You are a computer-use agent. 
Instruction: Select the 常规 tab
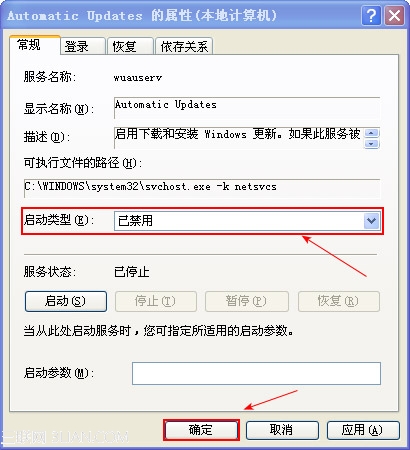(x=35, y=45)
